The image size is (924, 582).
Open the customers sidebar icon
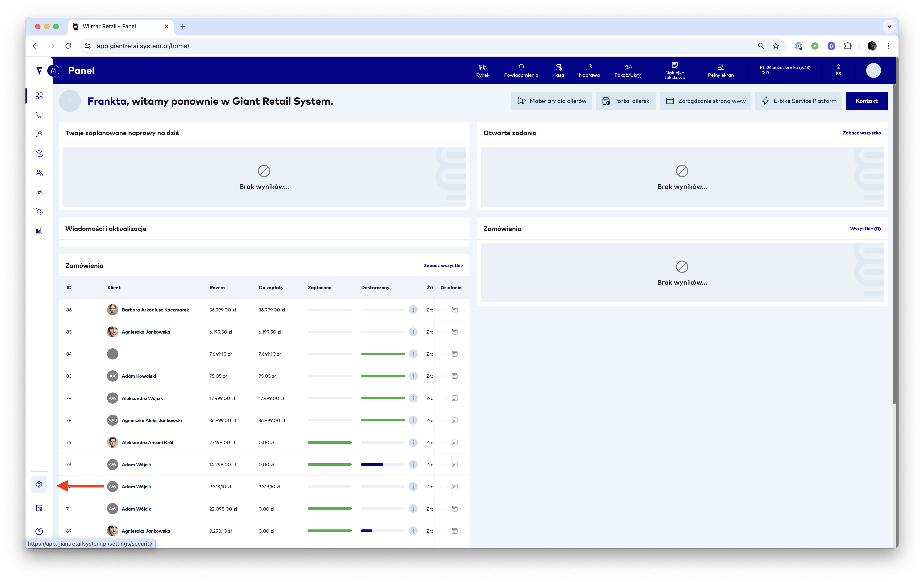point(39,173)
